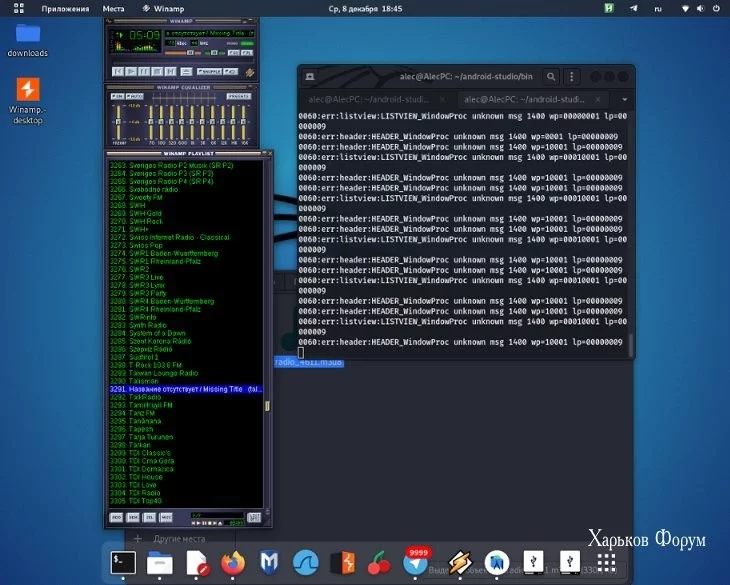Viewport: 730px width, 585px height.
Task: Skip to next track in Winamp
Action: coord(170,71)
